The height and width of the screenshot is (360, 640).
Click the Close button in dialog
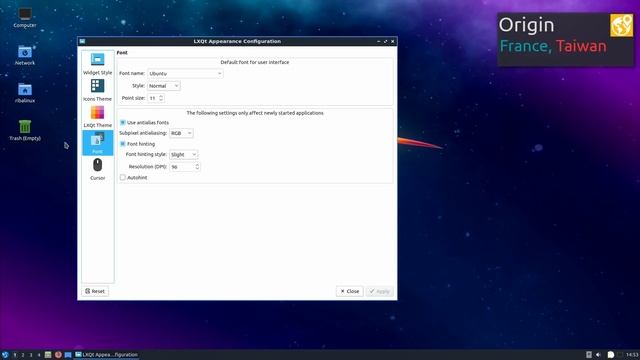(350, 291)
